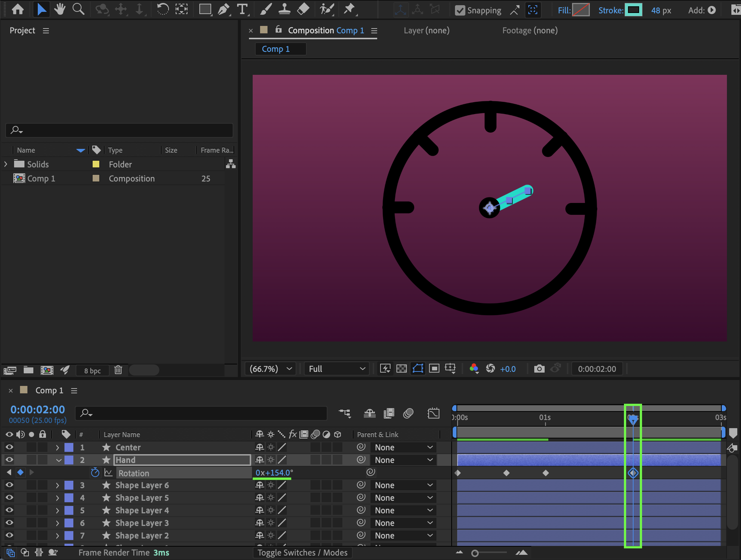741x560 pixels.
Task: Delete selected project item with trash icon
Action: (x=118, y=370)
